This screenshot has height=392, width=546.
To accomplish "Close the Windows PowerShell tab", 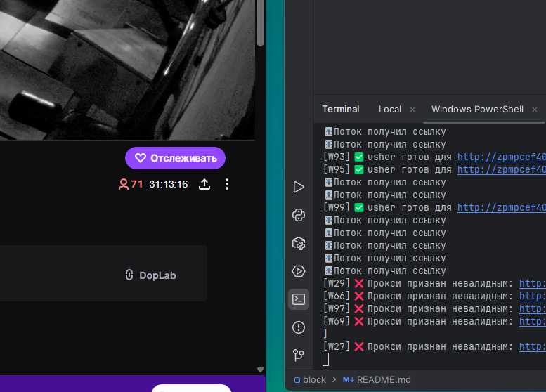I will click(x=535, y=110).
